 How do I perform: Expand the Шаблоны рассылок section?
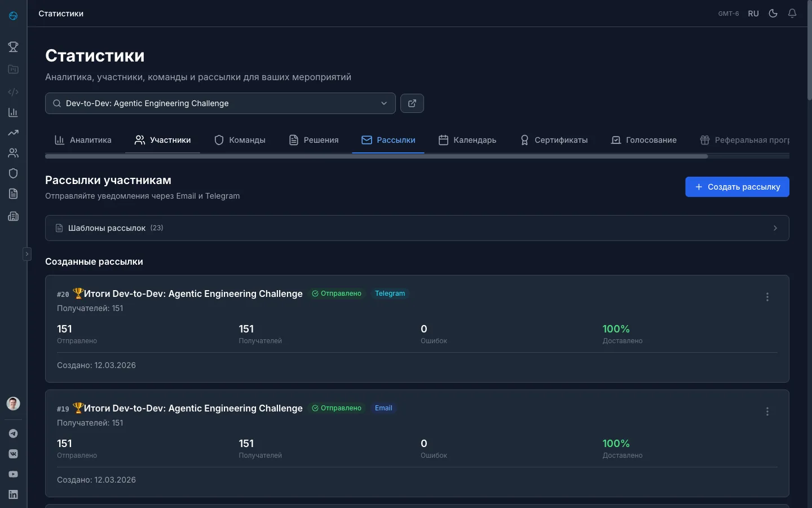click(x=417, y=228)
